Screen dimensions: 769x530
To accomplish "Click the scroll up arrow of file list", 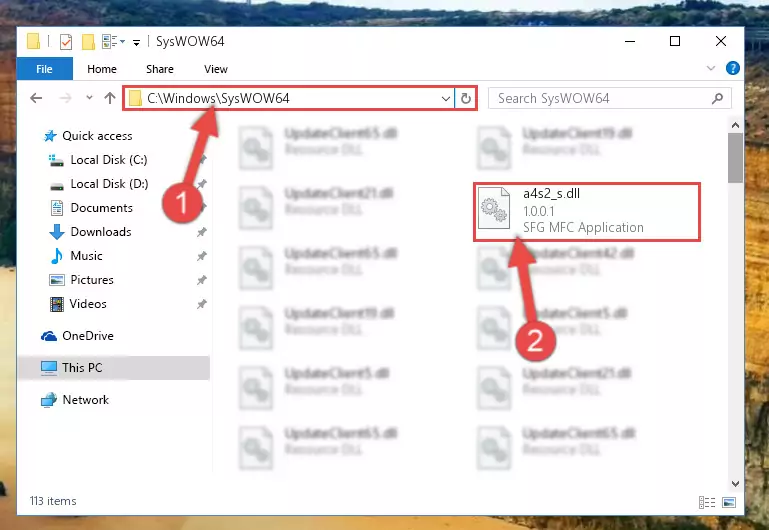I will coord(735,126).
